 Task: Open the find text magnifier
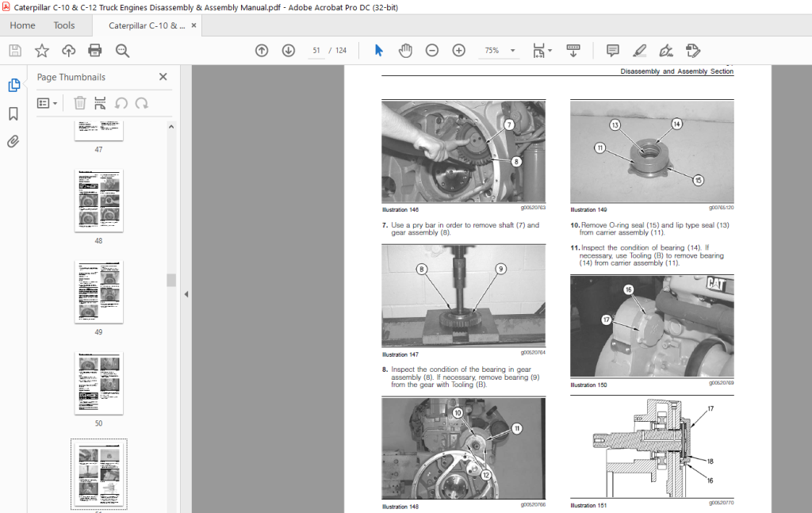(122, 50)
